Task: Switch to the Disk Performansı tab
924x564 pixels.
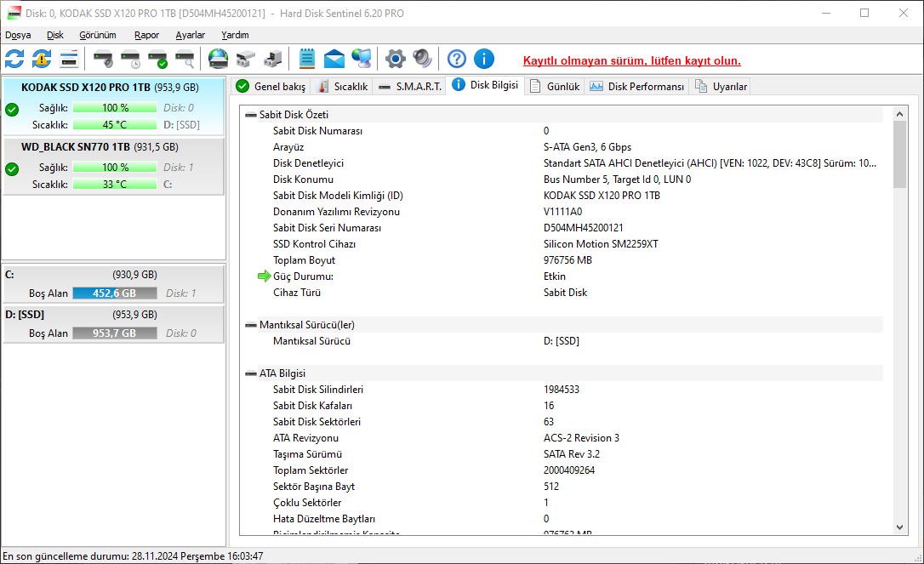Action: click(x=637, y=87)
